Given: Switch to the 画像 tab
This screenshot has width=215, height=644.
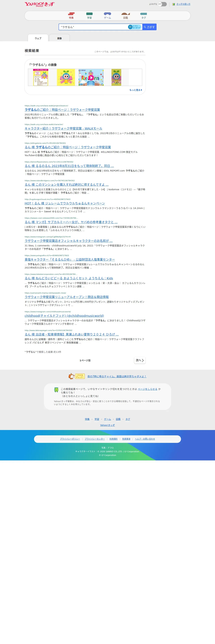Looking at the screenshot, I should click(x=59, y=38).
